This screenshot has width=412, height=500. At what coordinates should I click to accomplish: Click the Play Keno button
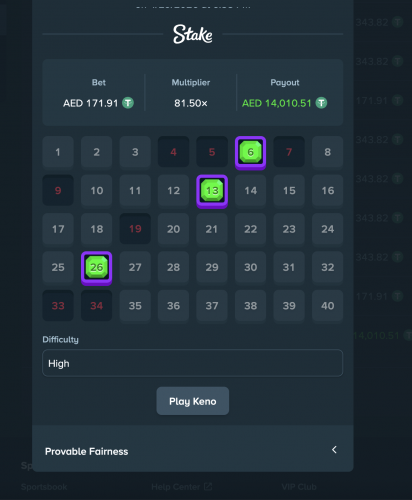click(193, 401)
